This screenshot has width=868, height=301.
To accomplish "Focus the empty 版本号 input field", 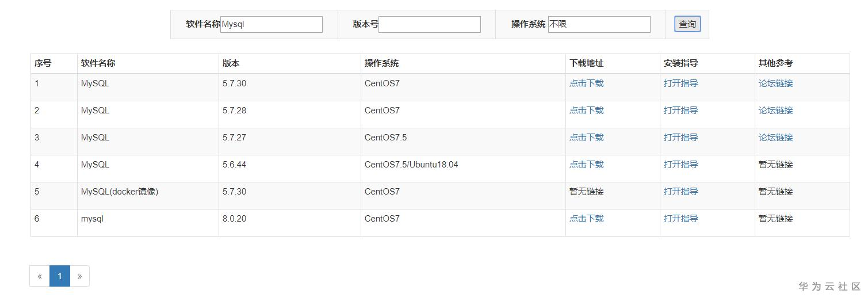I will [x=430, y=24].
